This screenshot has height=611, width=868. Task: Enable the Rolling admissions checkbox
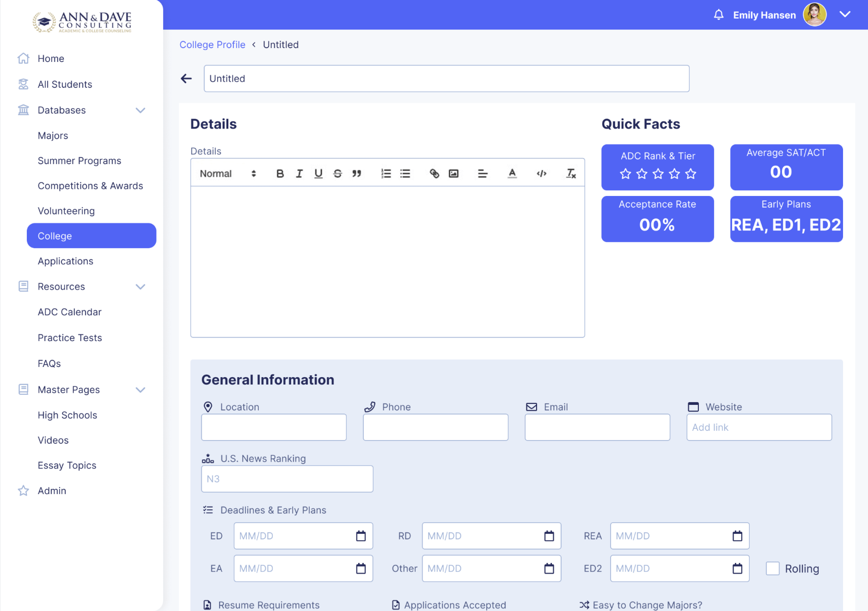772,568
